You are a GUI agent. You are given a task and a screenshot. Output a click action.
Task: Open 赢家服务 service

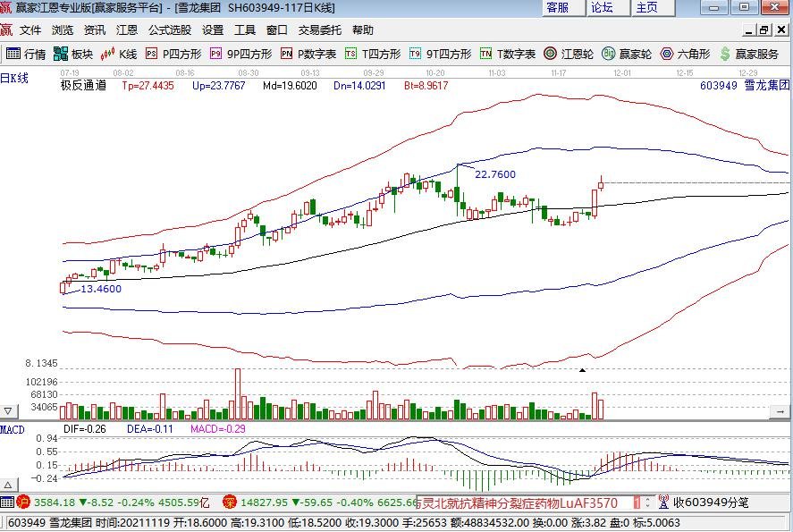(x=749, y=54)
